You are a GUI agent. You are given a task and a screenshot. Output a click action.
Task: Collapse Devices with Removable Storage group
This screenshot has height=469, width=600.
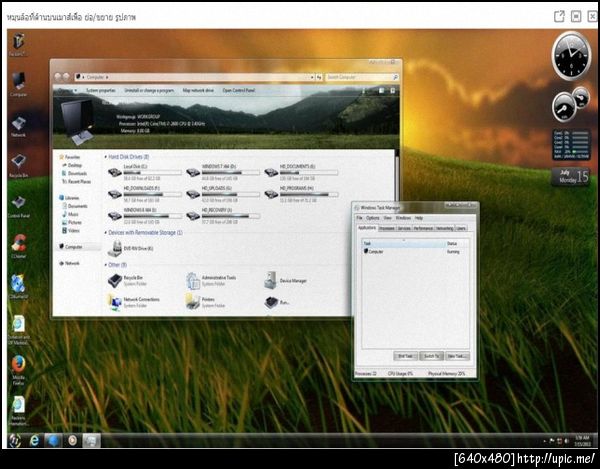(x=106, y=233)
